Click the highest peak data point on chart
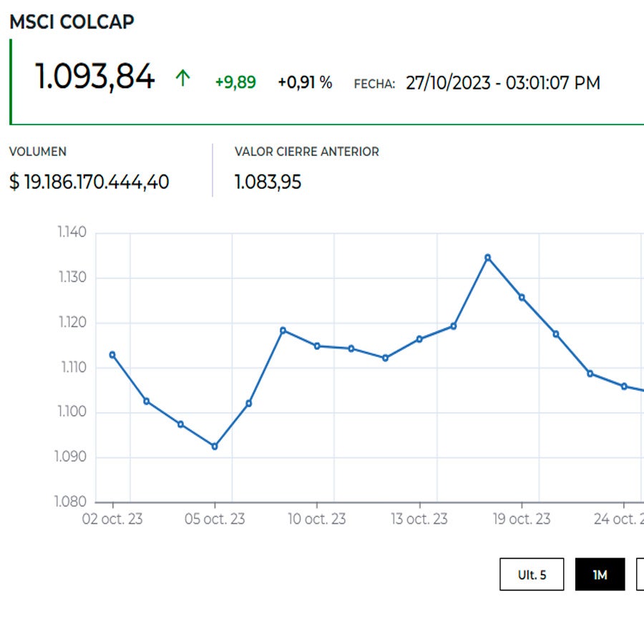644x644 pixels. [x=487, y=257]
